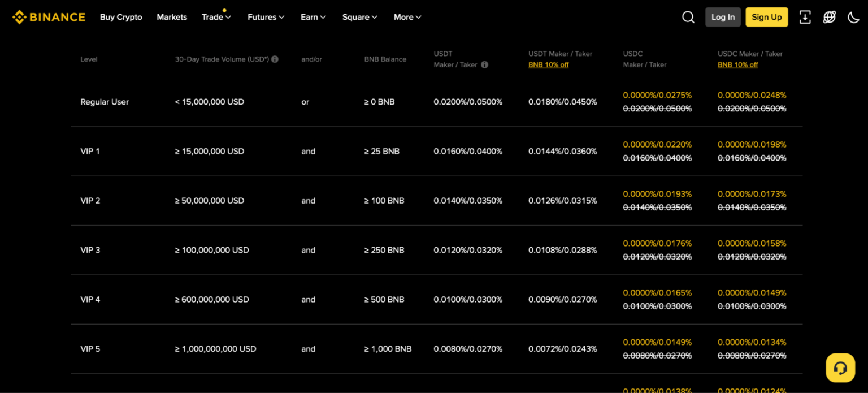The image size is (868, 393).
Task: Click info icon beside 30-Day Trade Volume
Action: click(x=275, y=59)
